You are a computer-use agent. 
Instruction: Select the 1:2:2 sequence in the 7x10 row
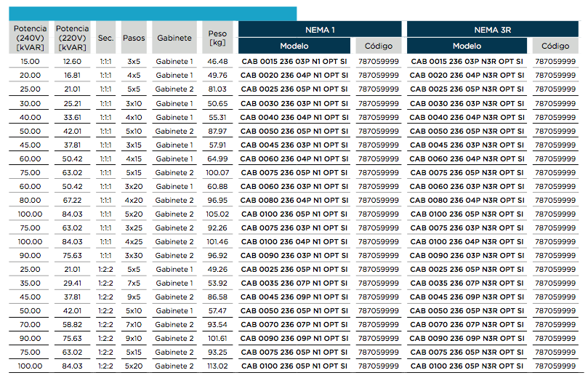(105, 325)
